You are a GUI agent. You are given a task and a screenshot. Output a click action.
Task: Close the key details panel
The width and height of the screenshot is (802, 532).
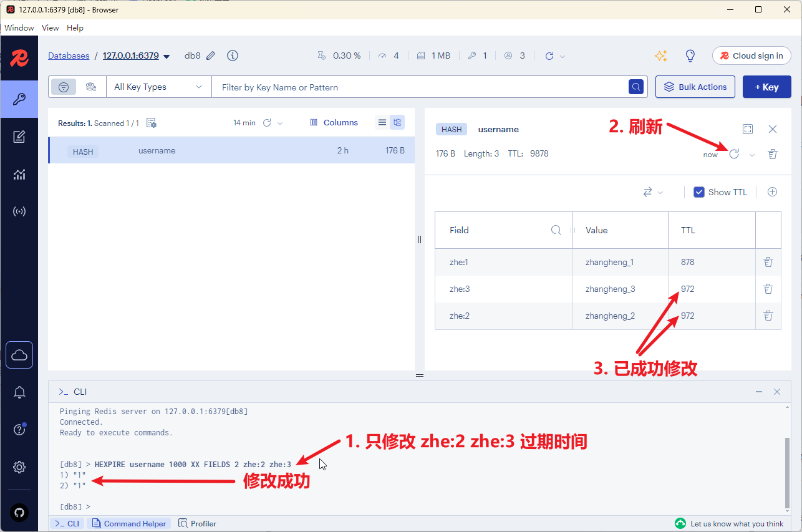point(773,129)
